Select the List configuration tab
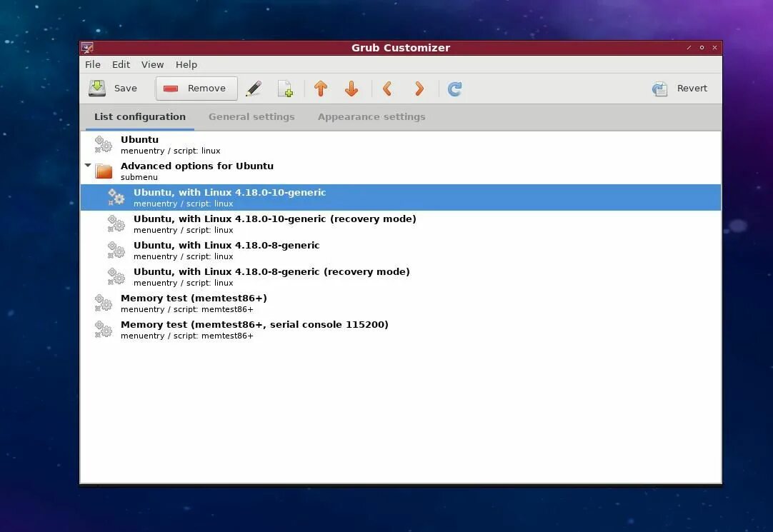Viewport: 773px width, 532px height. tap(140, 116)
